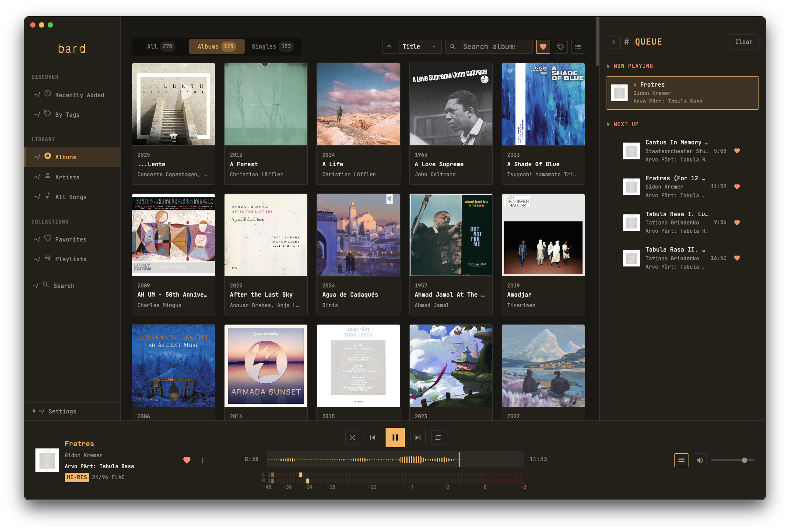Toggle shuffle playback mode
Image resolution: width=790 pixels, height=532 pixels.
click(352, 437)
